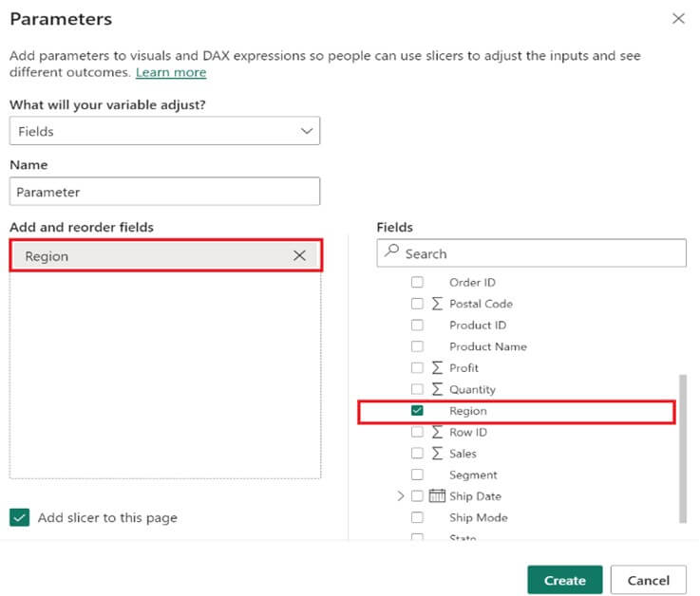Select the Order ID field label
The image size is (700, 596).
coord(472,283)
